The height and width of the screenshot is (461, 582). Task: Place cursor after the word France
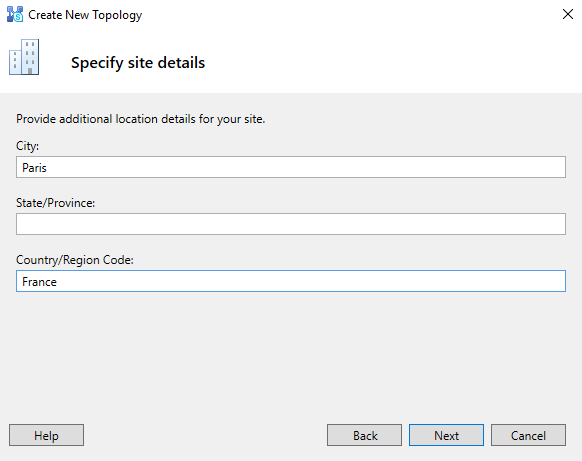58,281
